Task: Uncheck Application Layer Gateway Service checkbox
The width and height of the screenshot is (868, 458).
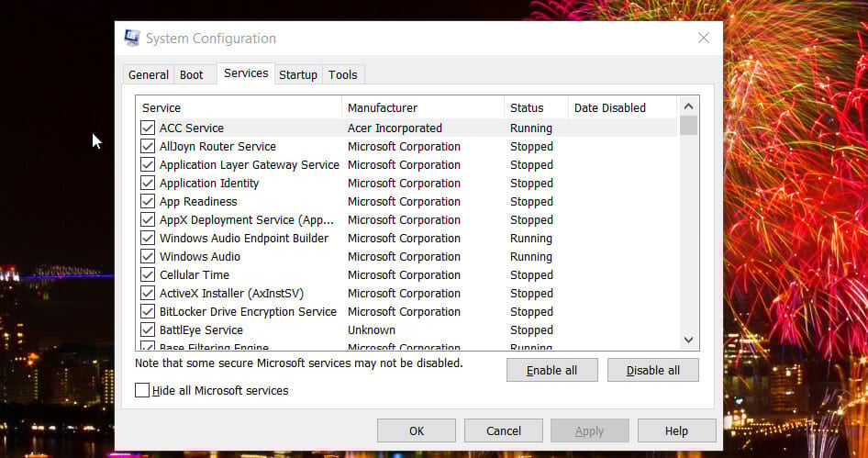Action: point(147,164)
